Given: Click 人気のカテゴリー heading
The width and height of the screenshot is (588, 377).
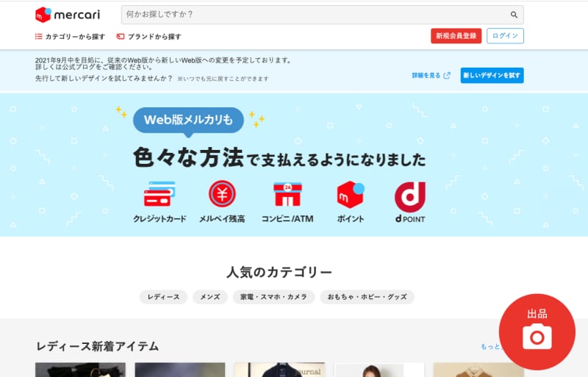Looking at the screenshot, I should point(279,272).
